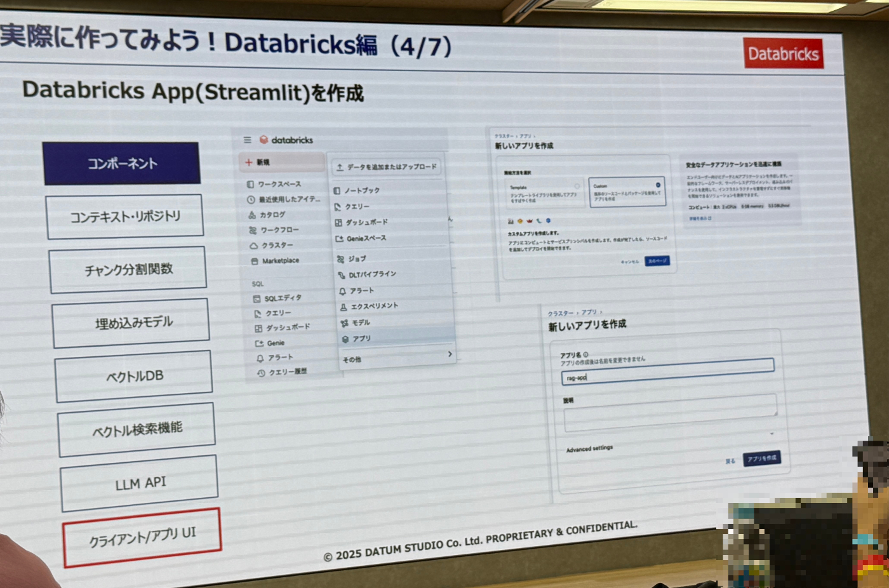Image resolution: width=889 pixels, height=588 pixels.
Task: Click the ベクトルDB box
Action: pyautogui.click(x=133, y=377)
